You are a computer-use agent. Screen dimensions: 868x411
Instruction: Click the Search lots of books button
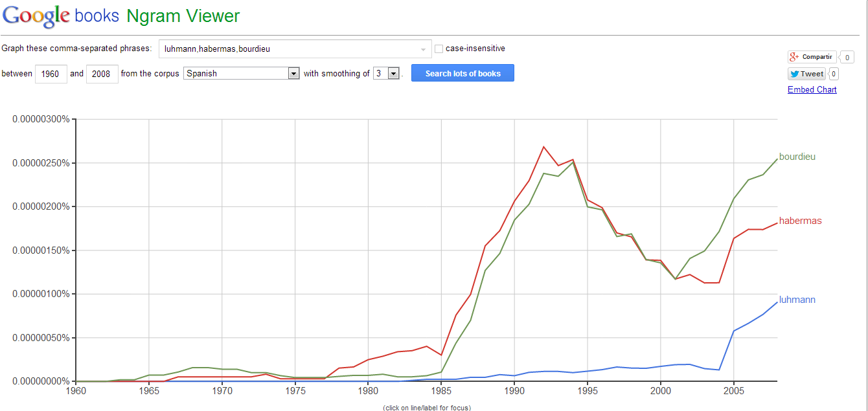pos(463,73)
